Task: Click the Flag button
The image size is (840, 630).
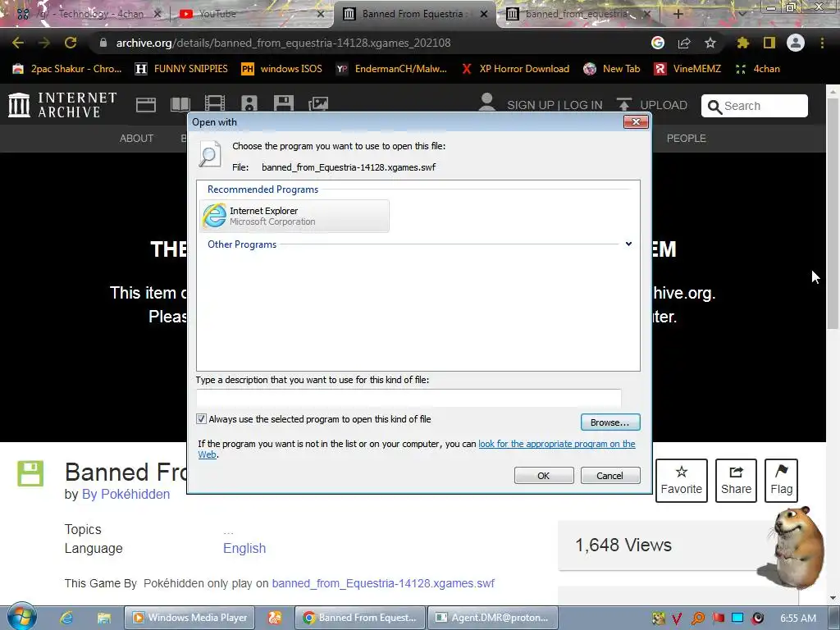Action: coord(781,480)
